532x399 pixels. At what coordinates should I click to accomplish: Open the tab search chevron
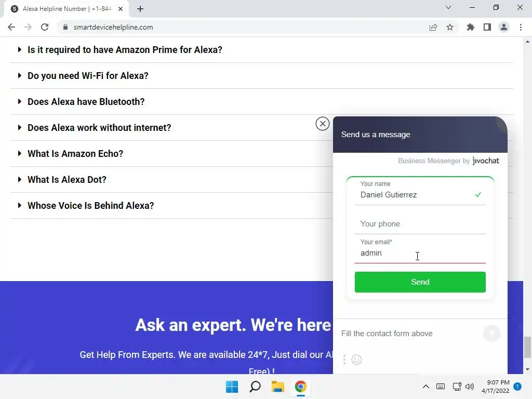[x=448, y=7]
